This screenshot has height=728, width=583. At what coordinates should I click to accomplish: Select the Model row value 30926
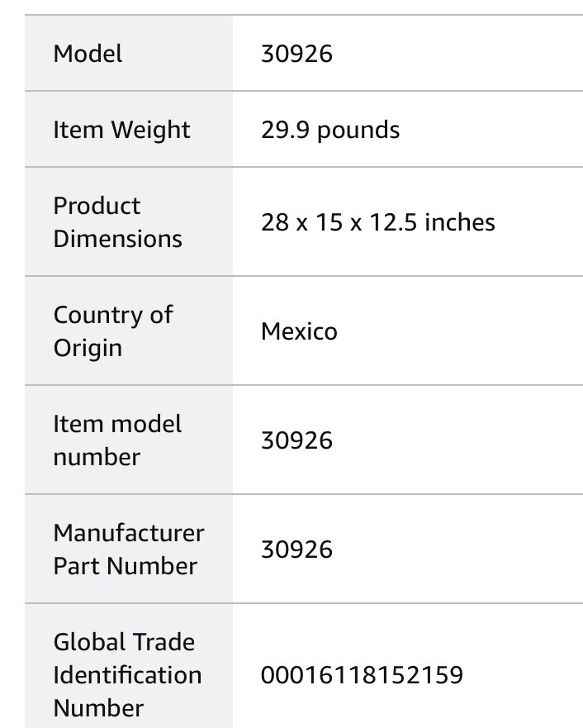(x=296, y=54)
